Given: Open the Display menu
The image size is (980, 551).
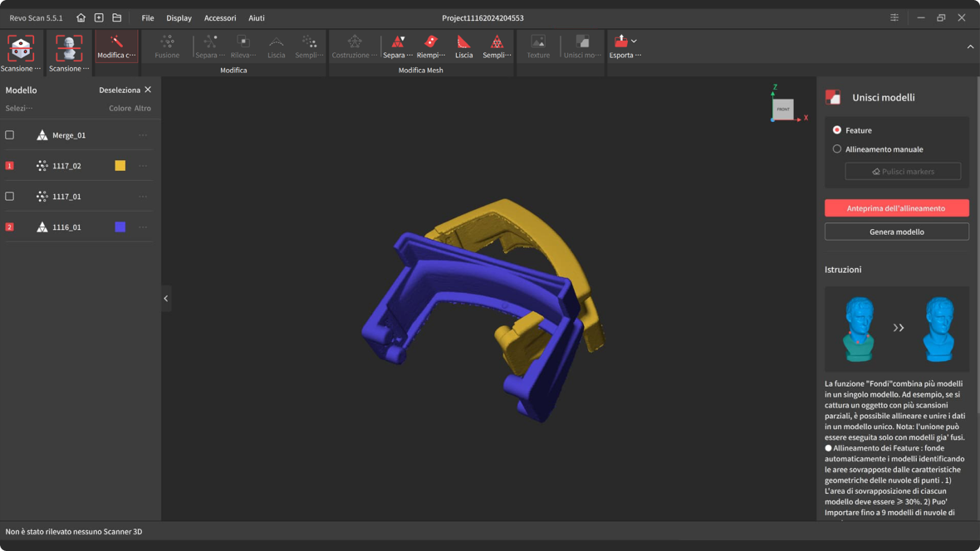Looking at the screenshot, I should (x=179, y=17).
